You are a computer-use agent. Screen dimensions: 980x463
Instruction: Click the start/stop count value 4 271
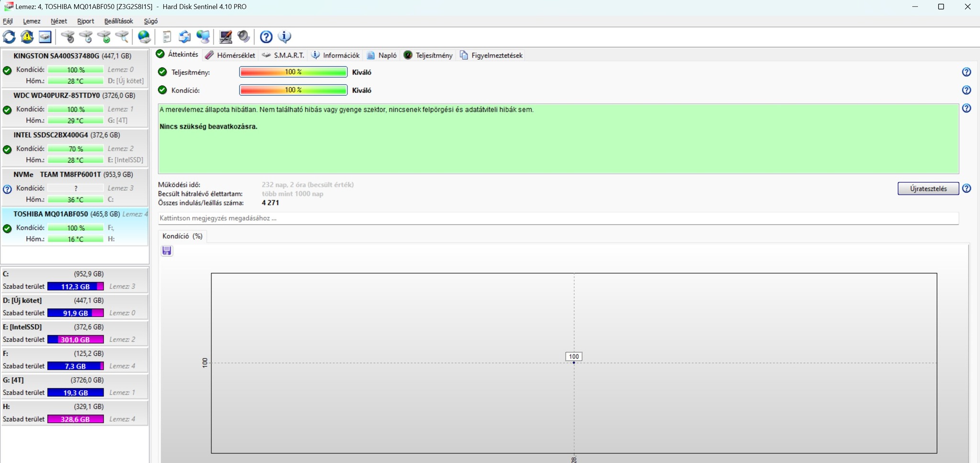tap(270, 203)
